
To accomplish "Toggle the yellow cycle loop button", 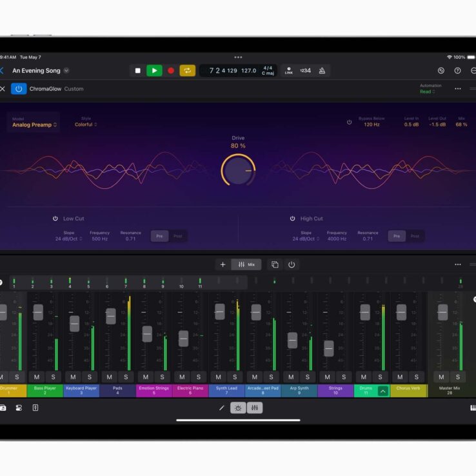I will coord(187,71).
